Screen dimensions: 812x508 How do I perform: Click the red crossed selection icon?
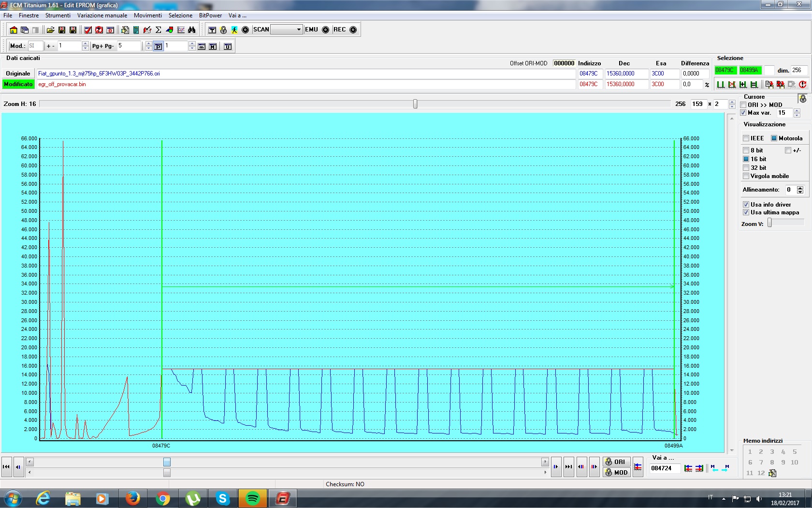[x=732, y=85]
